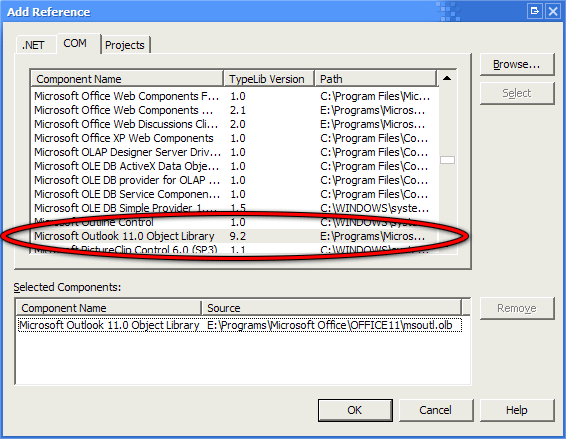The image size is (566, 439).
Task: Click the E:\Programs\Microsoft Office\OFFICE11\msoutl.olb source
Action: (330, 325)
